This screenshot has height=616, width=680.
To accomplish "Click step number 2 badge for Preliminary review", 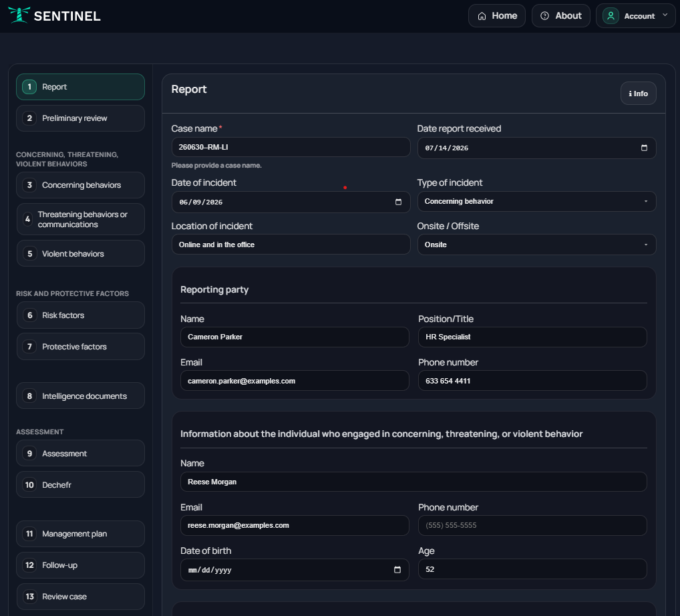I will [29, 118].
